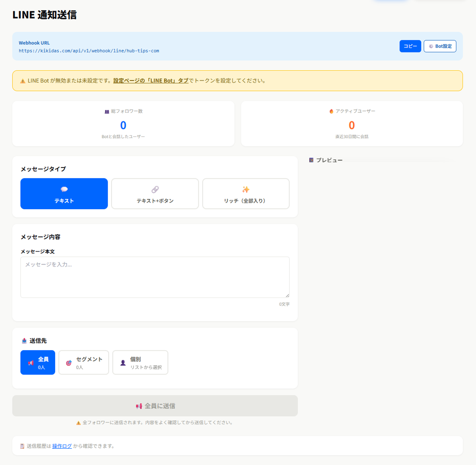Click the clipboard icon beside 送信履歴は

[x=22, y=446]
